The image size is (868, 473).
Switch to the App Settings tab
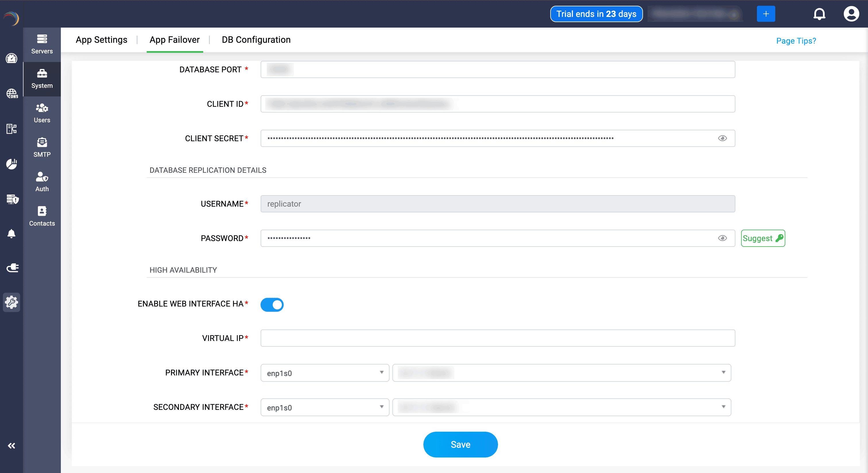click(101, 40)
